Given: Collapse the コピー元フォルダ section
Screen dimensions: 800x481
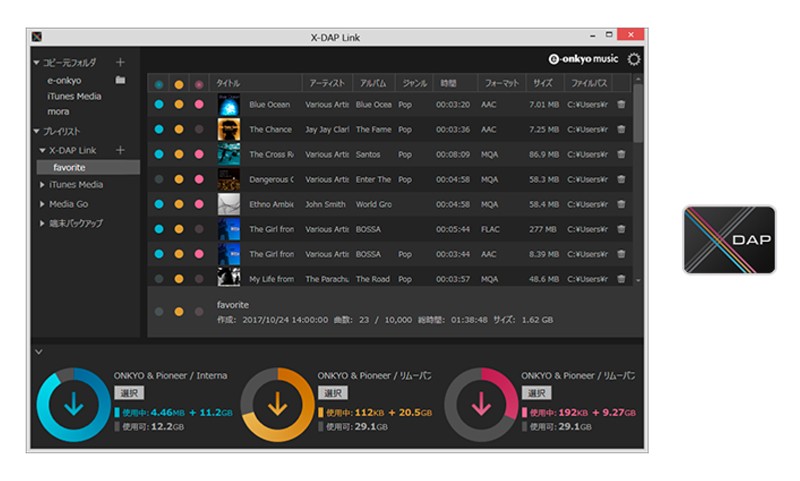Looking at the screenshot, I should (x=36, y=63).
